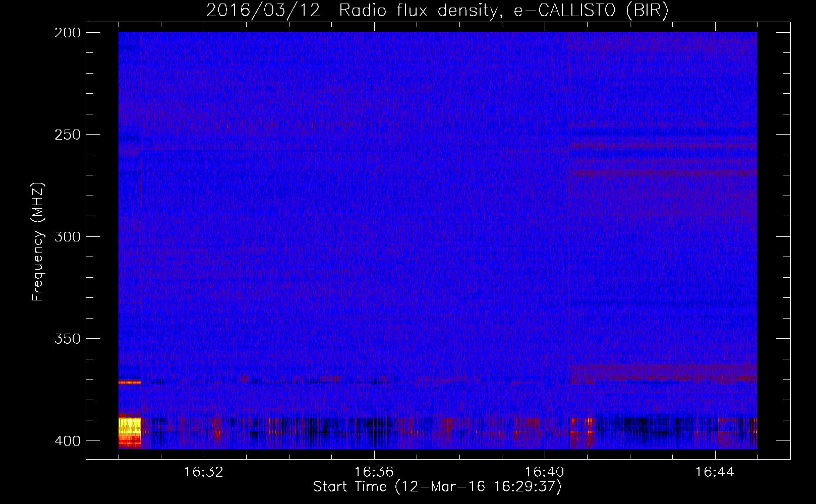Click the 250 frequency tick label
The width and height of the screenshot is (816, 504).
68,134
